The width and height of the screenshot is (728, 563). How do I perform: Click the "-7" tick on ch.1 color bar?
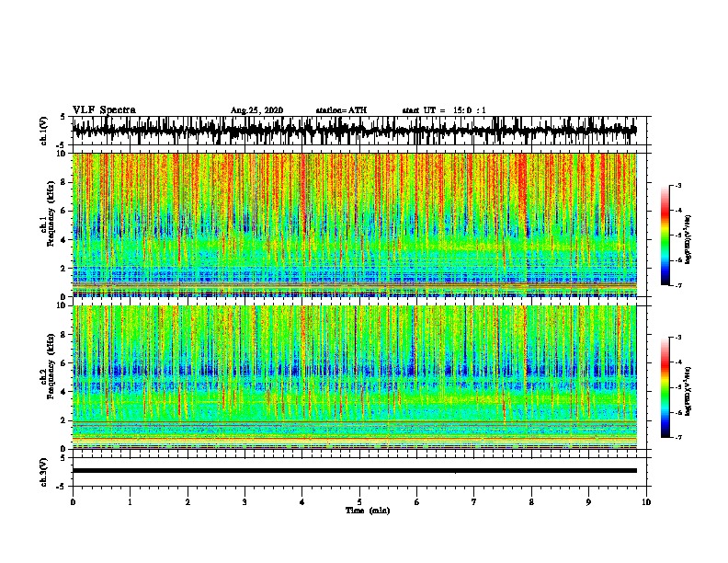tap(678, 285)
